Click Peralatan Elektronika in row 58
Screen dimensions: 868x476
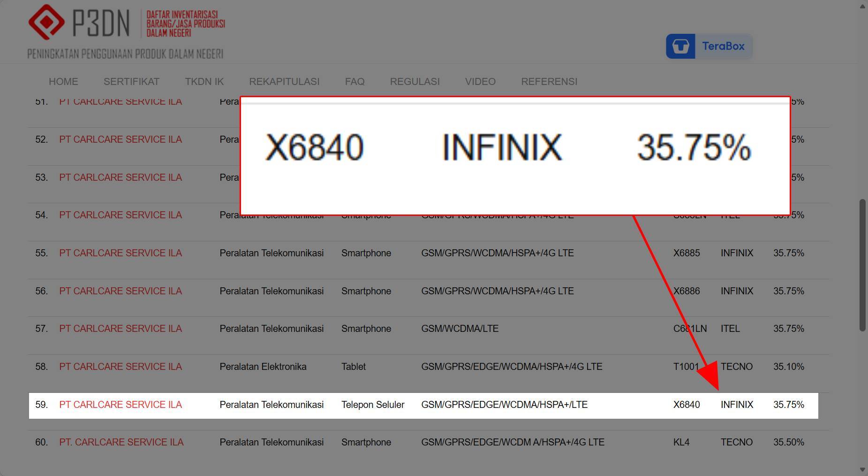[263, 367]
